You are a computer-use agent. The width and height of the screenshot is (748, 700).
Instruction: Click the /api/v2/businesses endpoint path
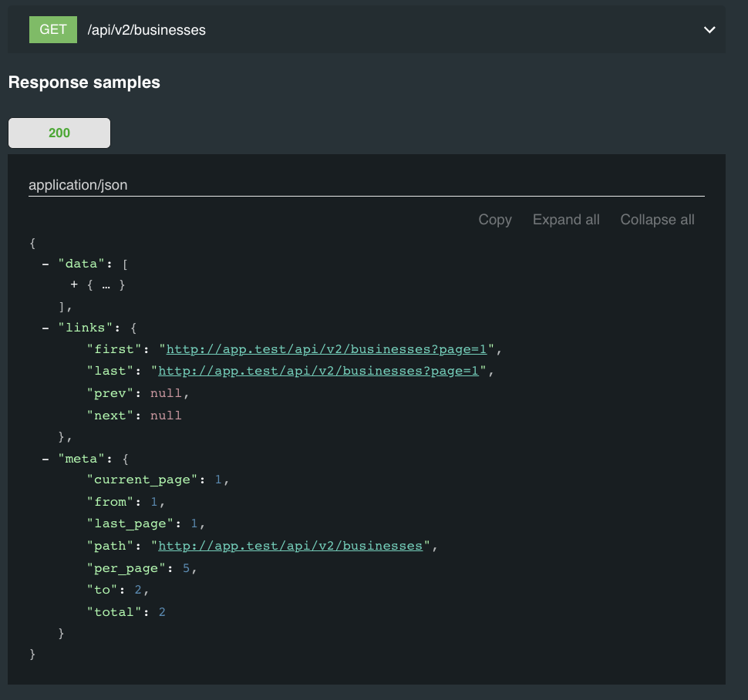click(147, 30)
